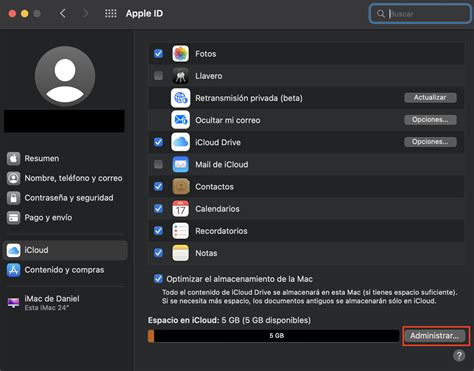Click the magnifying glass search icon
The height and width of the screenshot is (371, 474).
(x=381, y=14)
